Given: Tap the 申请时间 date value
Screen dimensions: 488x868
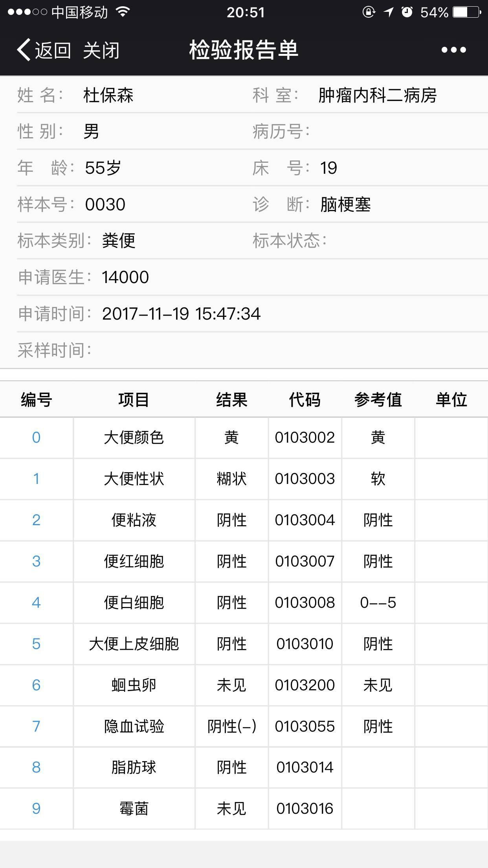Looking at the screenshot, I should click(x=181, y=314).
